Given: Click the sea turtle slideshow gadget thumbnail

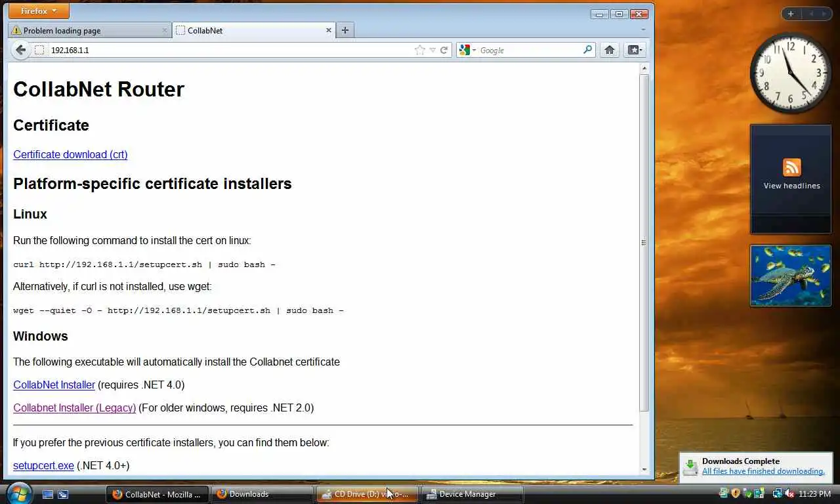Looking at the screenshot, I should coord(791,276).
